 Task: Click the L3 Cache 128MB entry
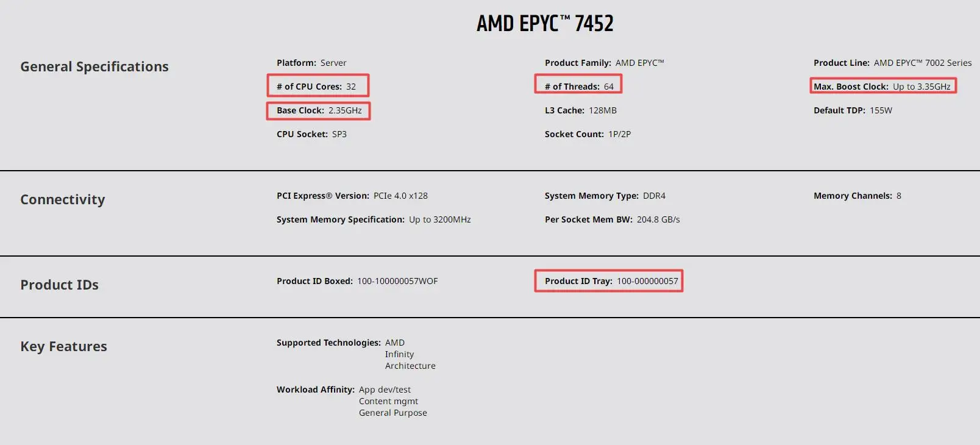(580, 110)
